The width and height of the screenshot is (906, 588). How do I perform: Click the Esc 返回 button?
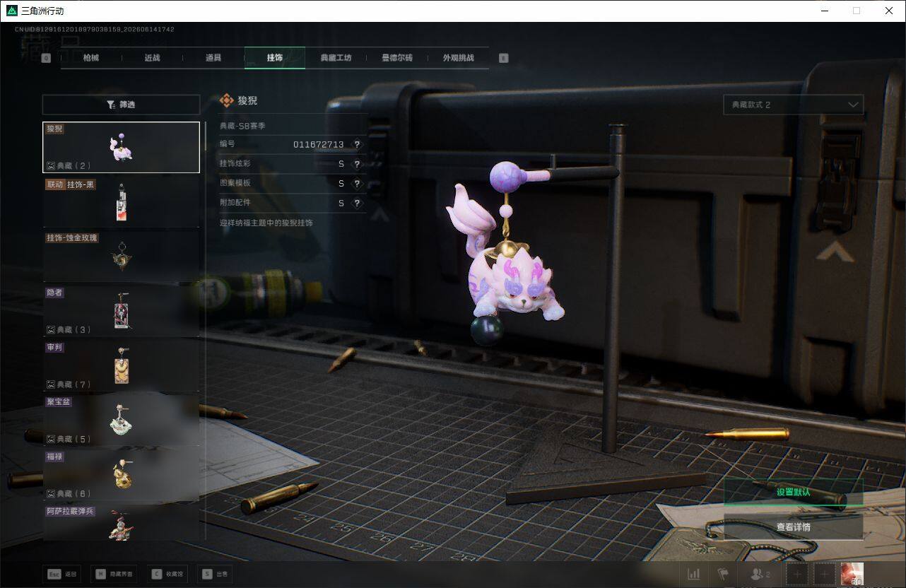tap(61, 574)
